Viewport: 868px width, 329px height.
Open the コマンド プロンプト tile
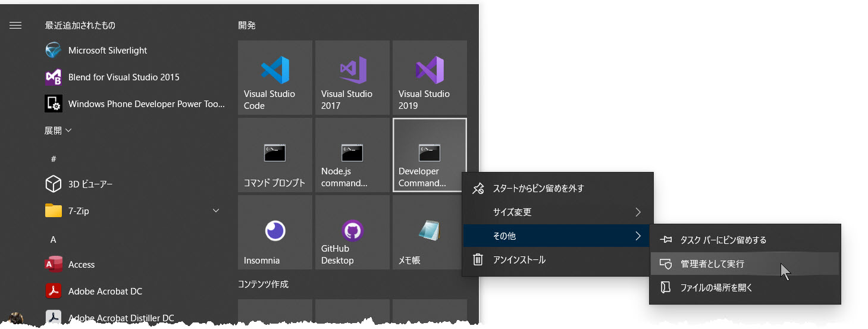pos(275,155)
